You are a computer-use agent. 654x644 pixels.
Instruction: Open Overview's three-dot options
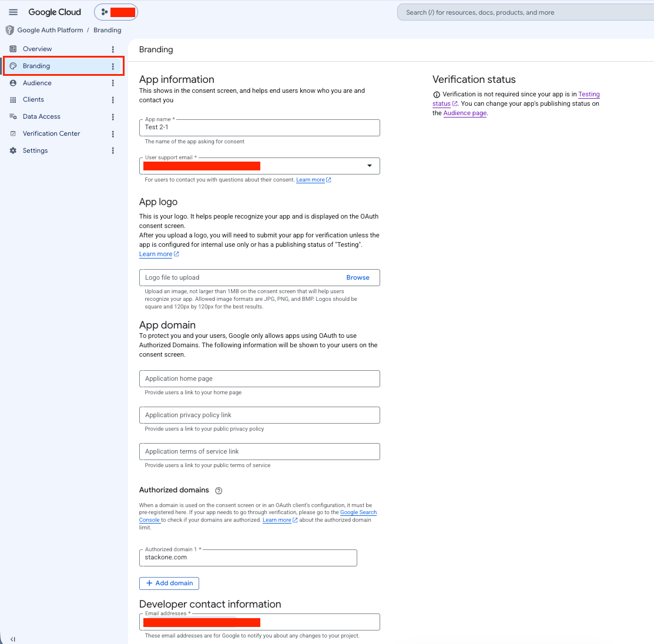pyautogui.click(x=113, y=49)
